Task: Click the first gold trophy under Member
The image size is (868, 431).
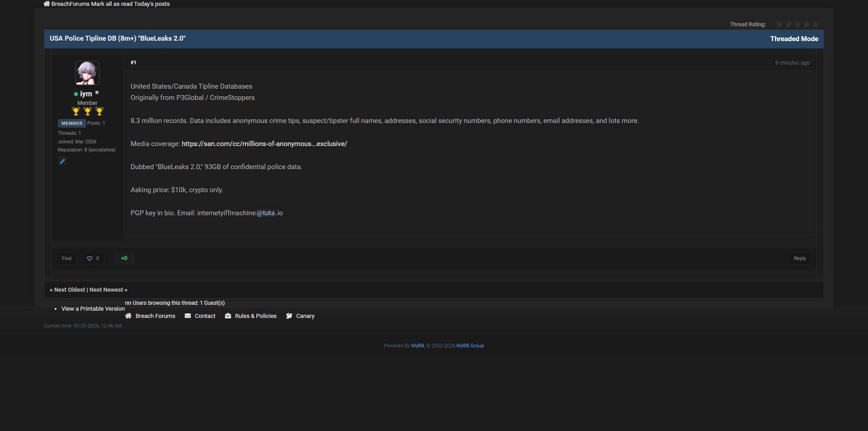Action: [x=76, y=111]
